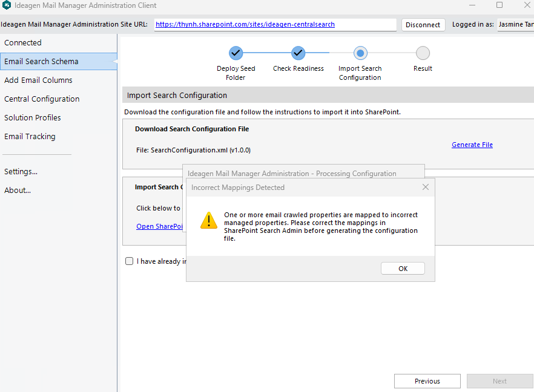Click the warning message text in dialog
This screenshot has width=534, height=392.
tap(321, 227)
